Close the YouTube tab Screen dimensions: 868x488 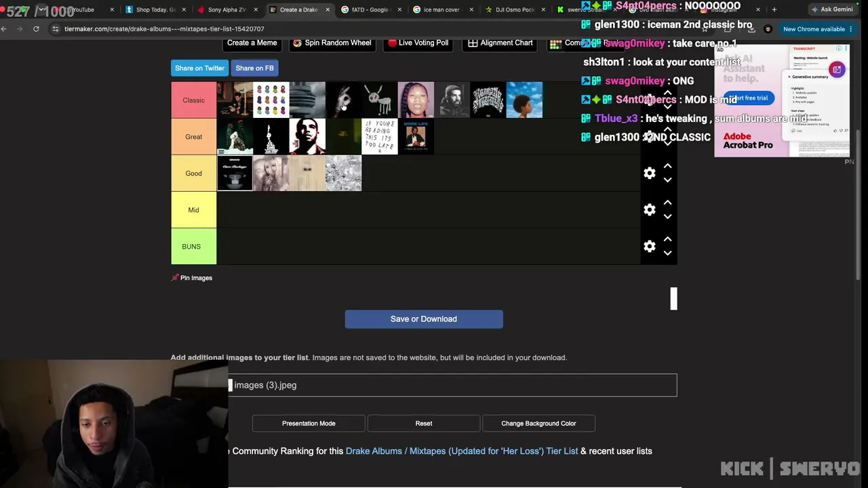(x=112, y=9)
